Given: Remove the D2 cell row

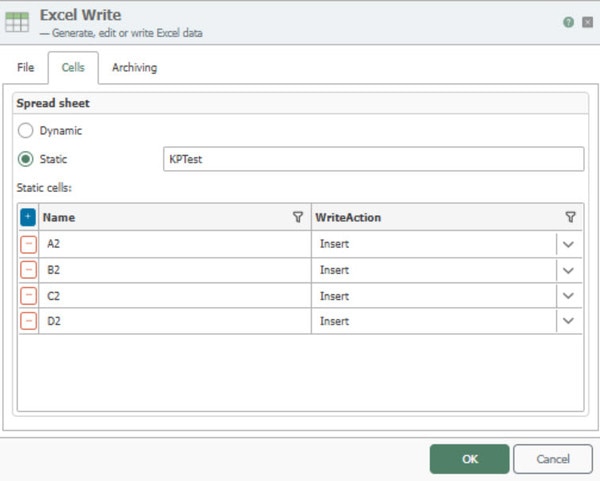Looking at the screenshot, I should coord(29,321).
